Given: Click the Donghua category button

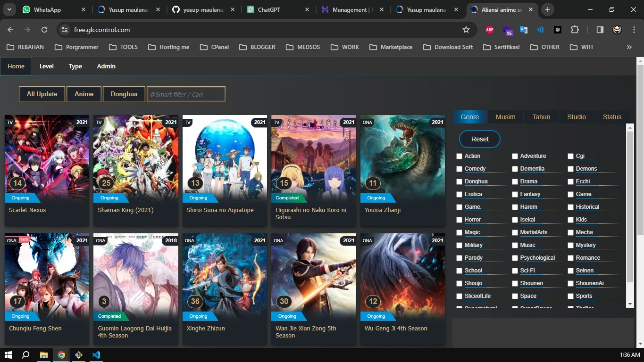Looking at the screenshot, I should click(124, 94).
